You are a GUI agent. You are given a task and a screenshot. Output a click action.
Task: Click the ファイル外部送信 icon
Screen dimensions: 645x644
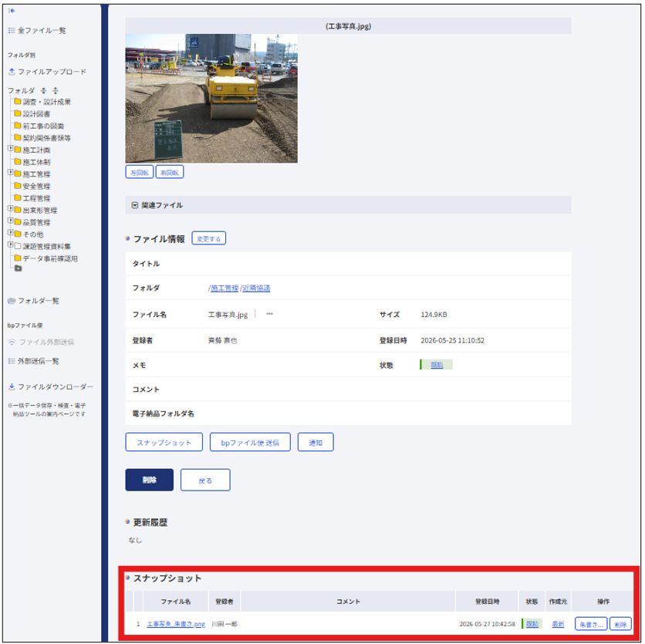(12, 342)
